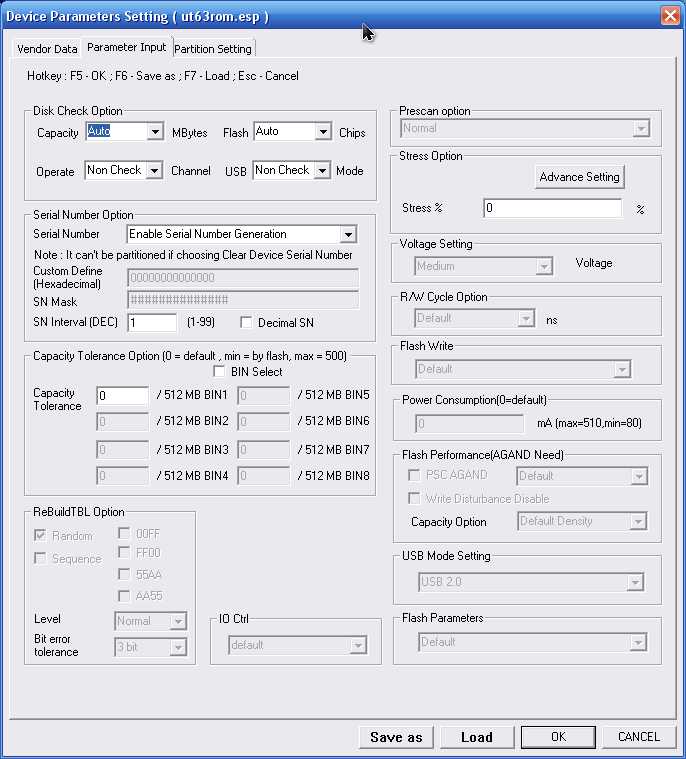Click the BIN7 capacity tolerance field
This screenshot has width=686, height=759.
click(263, 450)
